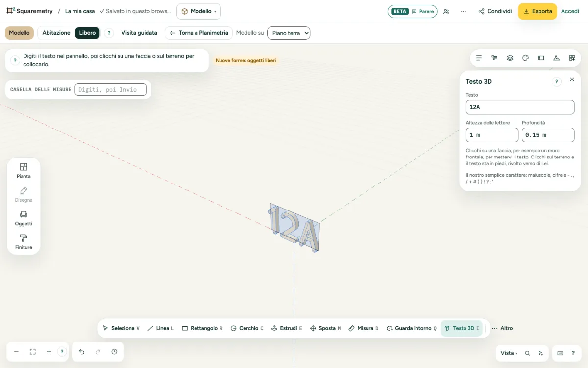This screenshot has width=588, height=368.
Task: Zoom in with the plus icon
Action: tap(49, 352)
